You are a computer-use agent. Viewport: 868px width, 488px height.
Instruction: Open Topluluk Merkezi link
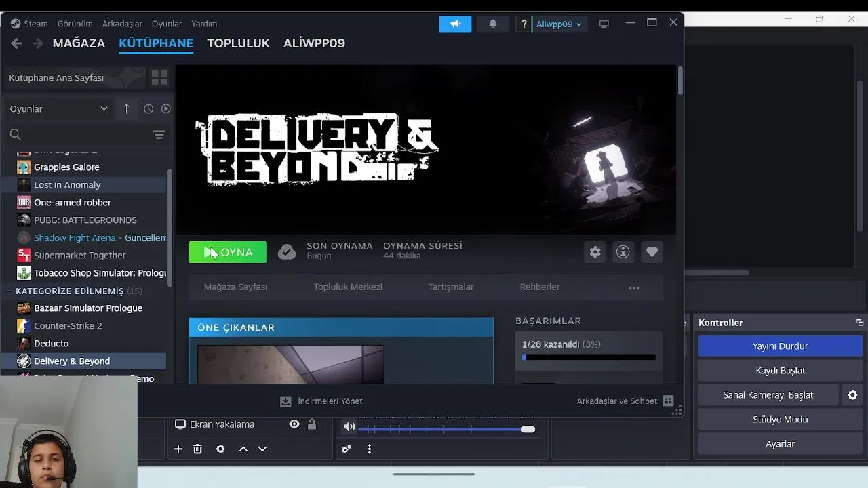[x=348, y=287]
